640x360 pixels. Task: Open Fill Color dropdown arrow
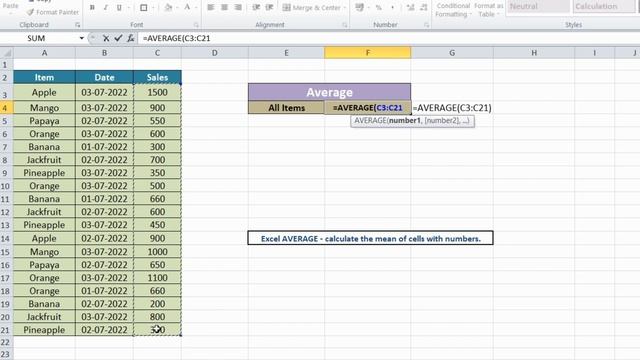coord(177,7)
